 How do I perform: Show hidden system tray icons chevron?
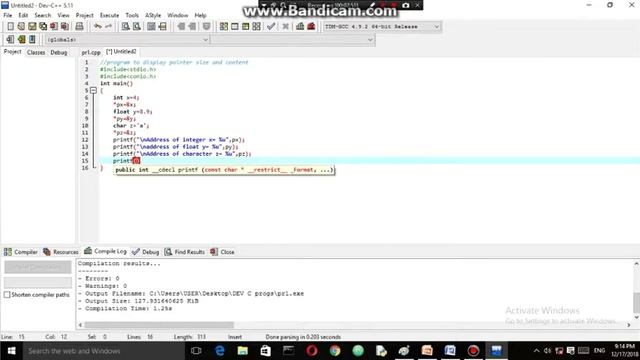(x=536, y=351)
